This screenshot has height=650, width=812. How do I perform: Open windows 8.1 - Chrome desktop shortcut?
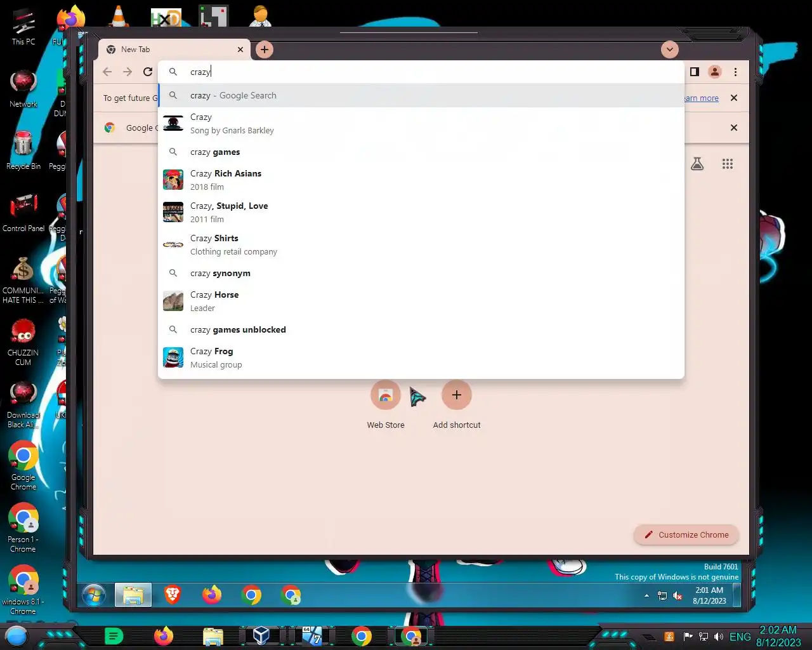[23, 590]
